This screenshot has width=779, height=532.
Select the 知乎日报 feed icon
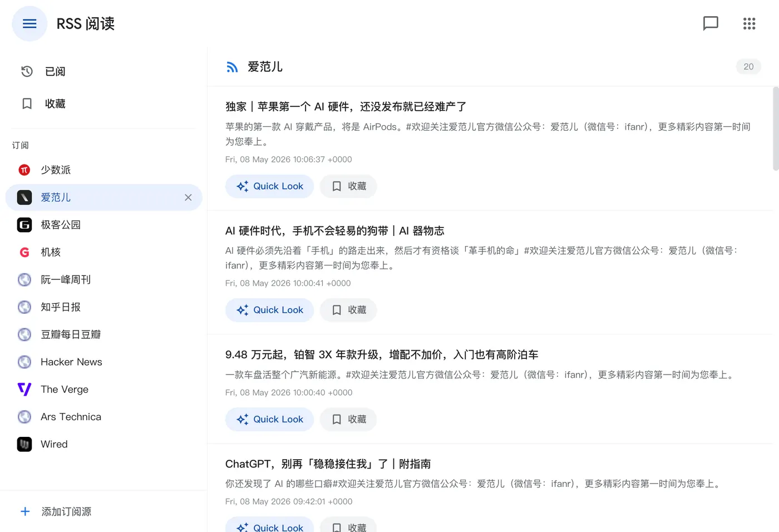(24, 307)
